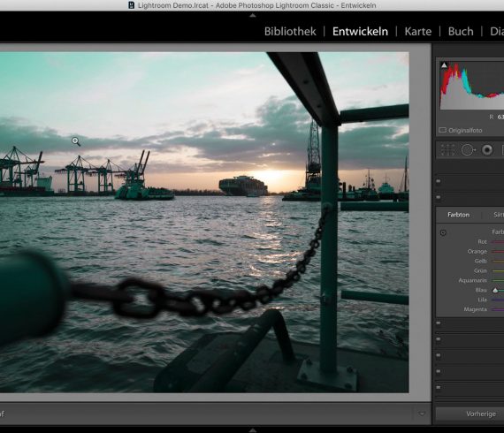This screenshot has width=504, height=433.
Task: Toggle the topmost panel switch below tool strip
Action: pos(438,181)
